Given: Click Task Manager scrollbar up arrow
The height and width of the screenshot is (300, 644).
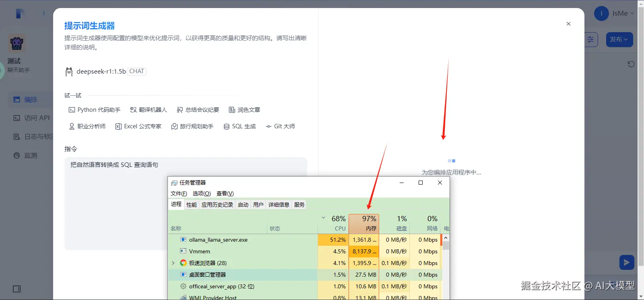Looking at the screenshot, I should (x=446, y=238).
